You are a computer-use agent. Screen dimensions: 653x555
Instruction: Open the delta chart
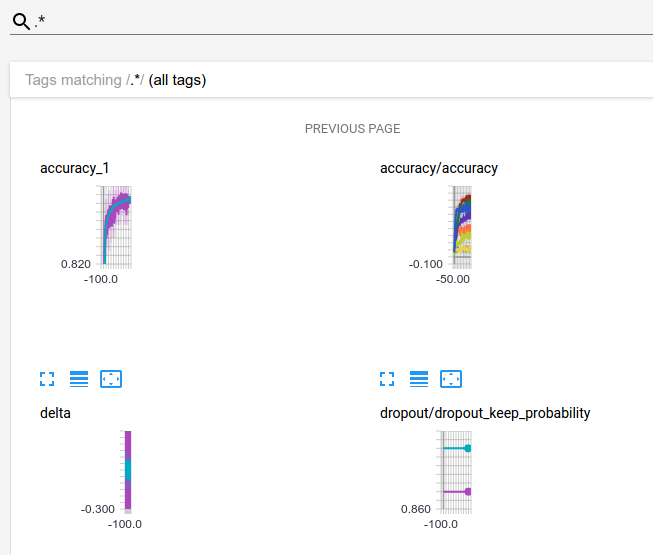tap(126, 472)
